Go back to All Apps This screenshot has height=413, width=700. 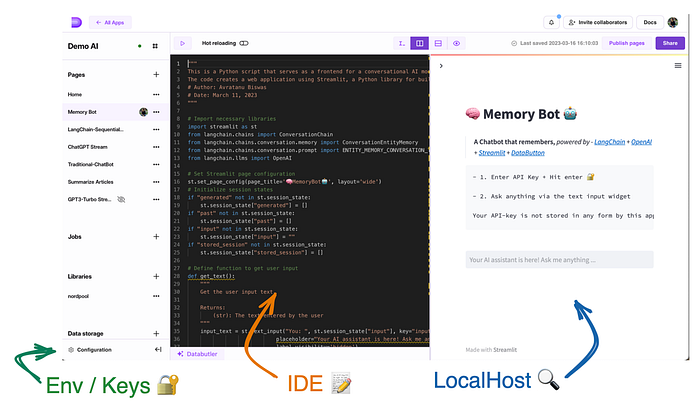coord(110,22)
